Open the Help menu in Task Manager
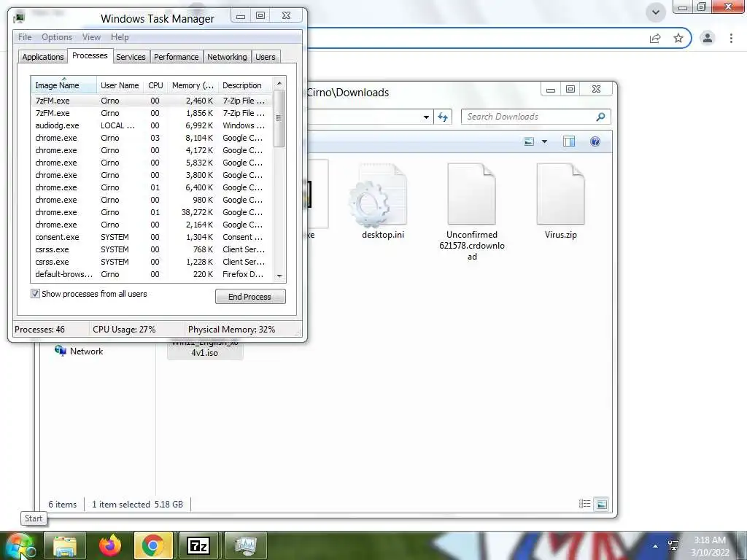Viewport: 747px width, 560px height. 120,37
